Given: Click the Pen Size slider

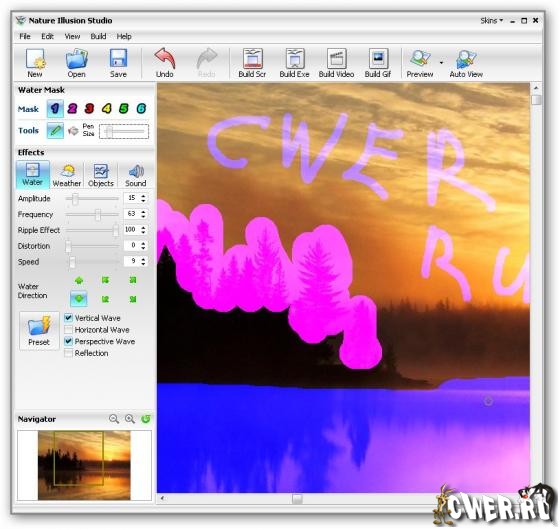Looking at the screenshot, I should point(124,131).
